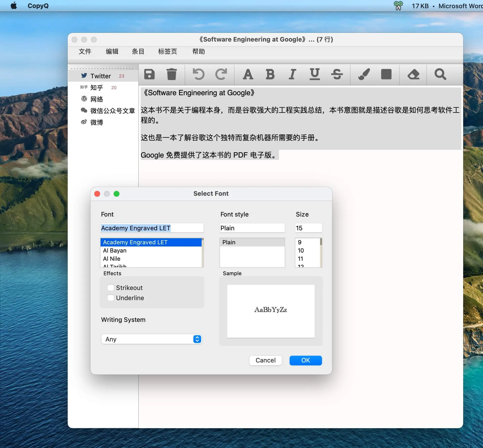Toggle underline with the U icon
483x448 pixels.
[x=315, y=74]
